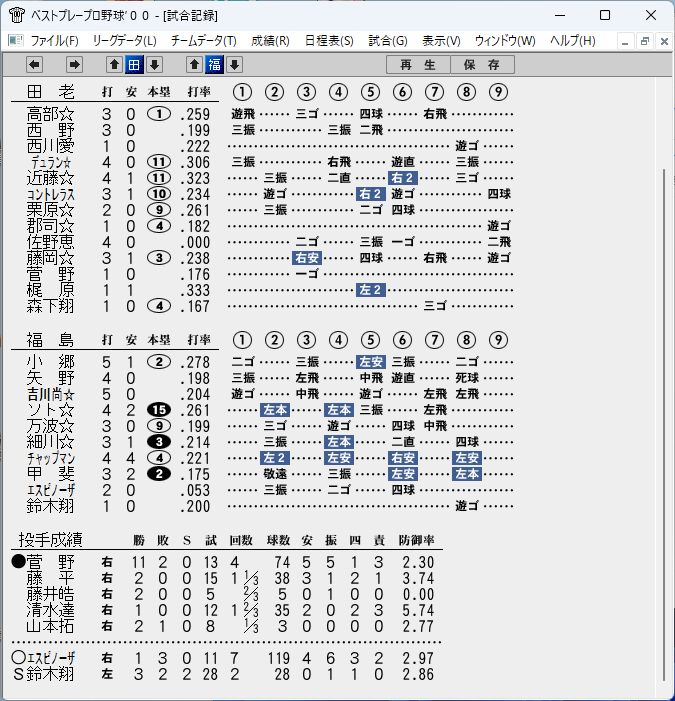Image resolution: width=675 pixels, height=701 pixels.
Task: Click 防御率 column header
Action: coord(416,541)
